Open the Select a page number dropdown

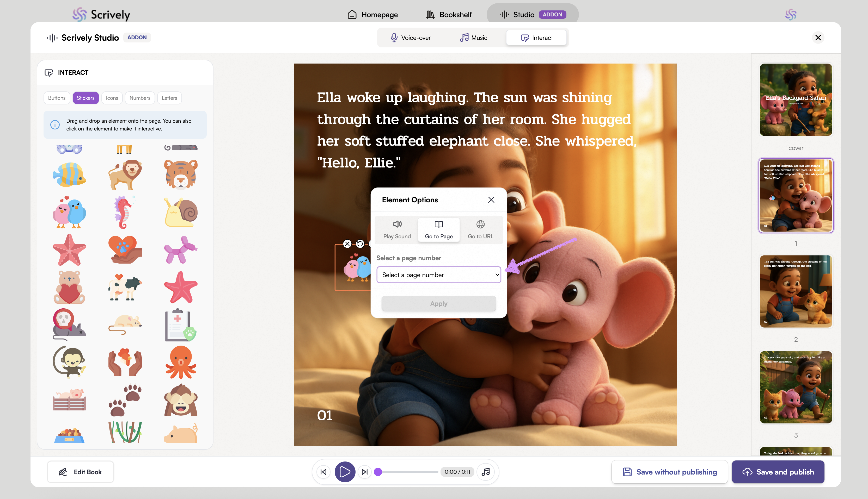[x=439, y=275]
